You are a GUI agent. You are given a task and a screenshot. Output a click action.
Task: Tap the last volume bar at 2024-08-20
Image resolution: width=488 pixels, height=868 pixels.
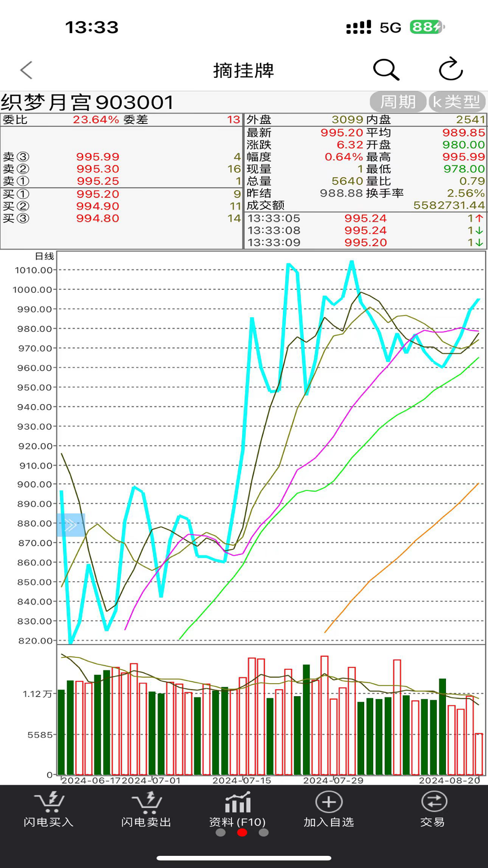pos(479,754)
